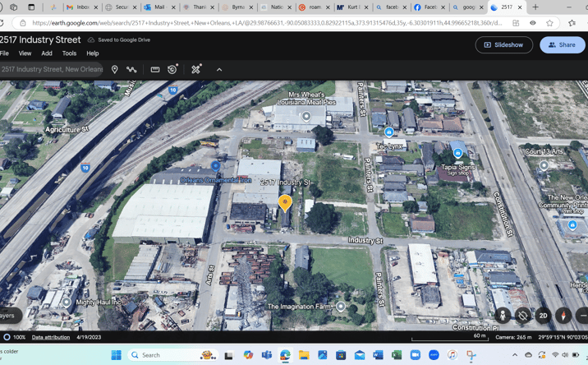Click the Windows taskbar Search box
Viewport: 588px width, 365px height.
[x=173, y=355]
